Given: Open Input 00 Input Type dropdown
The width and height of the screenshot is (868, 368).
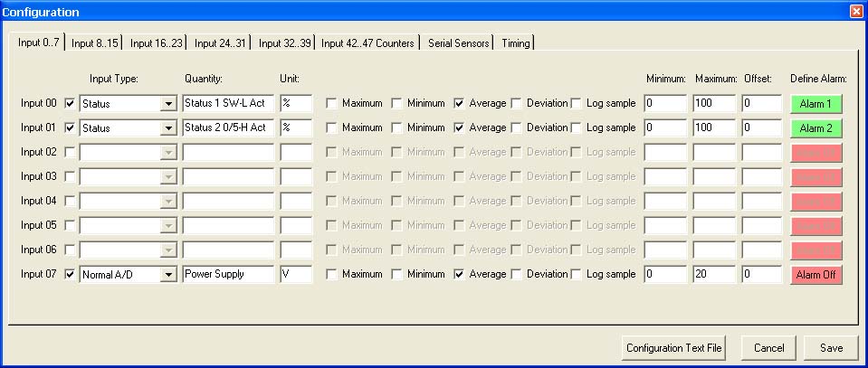Looking at the screenshot, I should pyautogui.click(x=167, y=103).
